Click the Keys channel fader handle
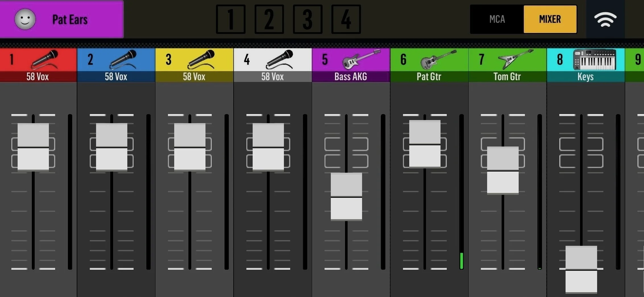Screen dimensions: 644x297 [x=581, y=269]
